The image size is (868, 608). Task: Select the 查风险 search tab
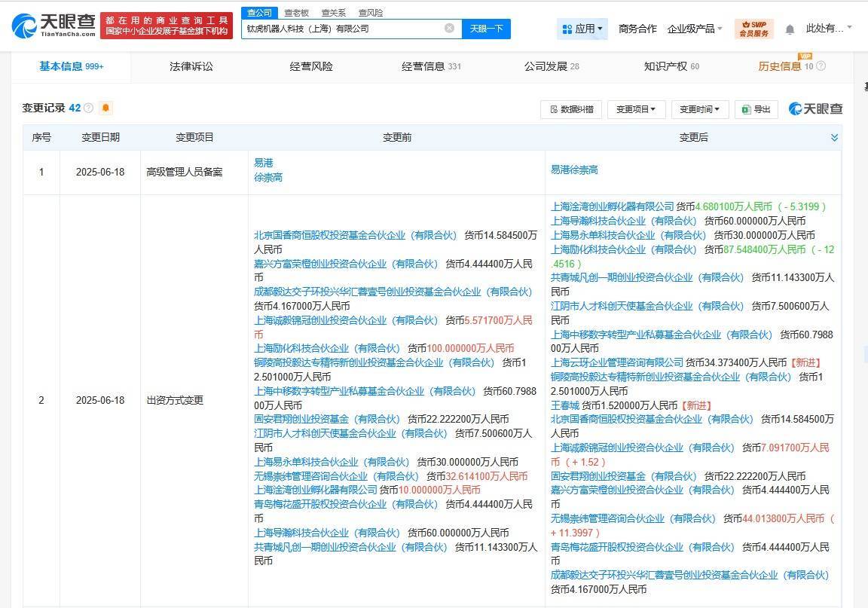coord(371,13)
